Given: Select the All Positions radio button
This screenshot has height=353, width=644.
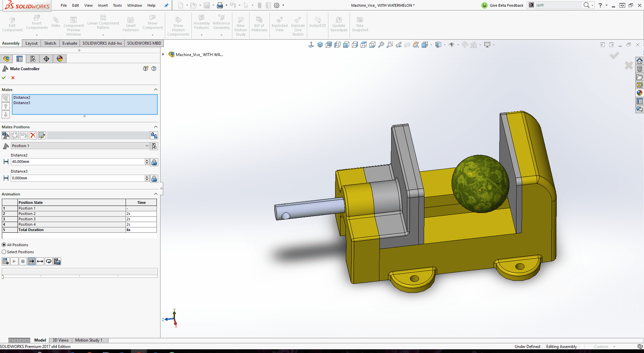Looking at the screenshot, I should click(4, 245).
